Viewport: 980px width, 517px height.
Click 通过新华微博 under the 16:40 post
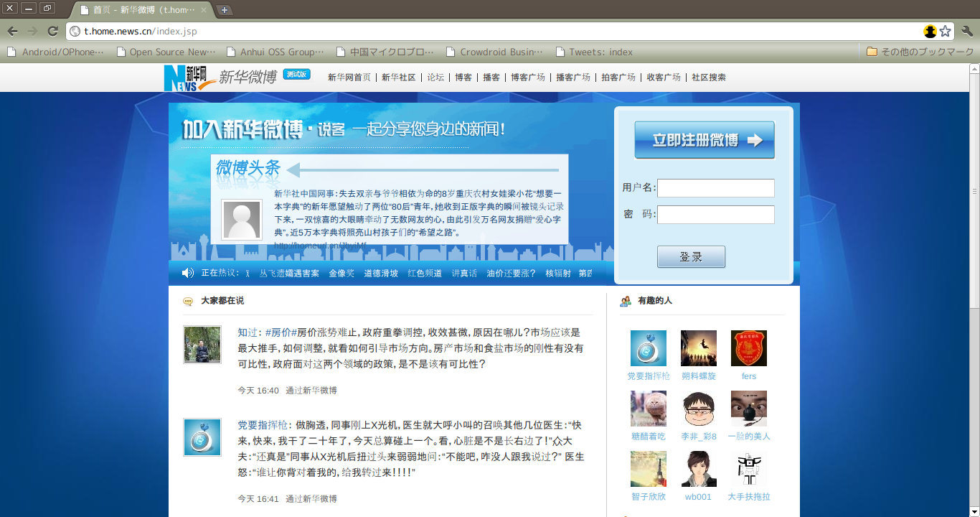[311, 391]
